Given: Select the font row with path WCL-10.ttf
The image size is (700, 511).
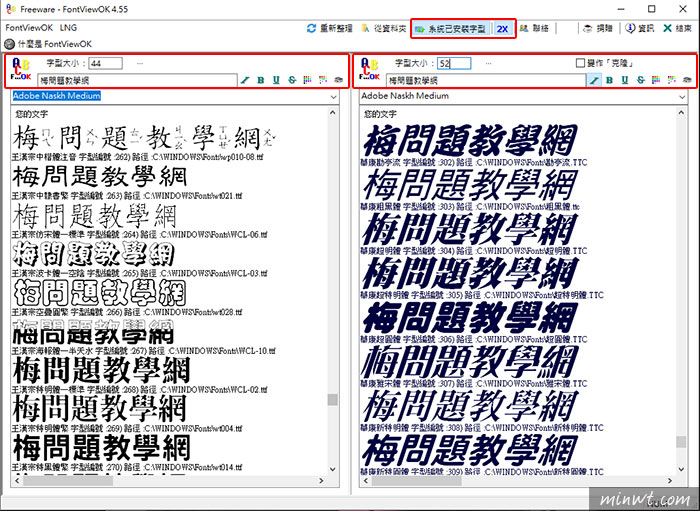Looking at the screenshot, I should click(x=144, y=337).
